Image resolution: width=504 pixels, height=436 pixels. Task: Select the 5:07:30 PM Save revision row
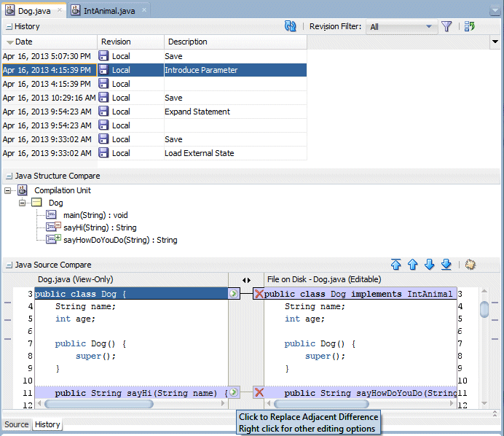pos(154,56)
